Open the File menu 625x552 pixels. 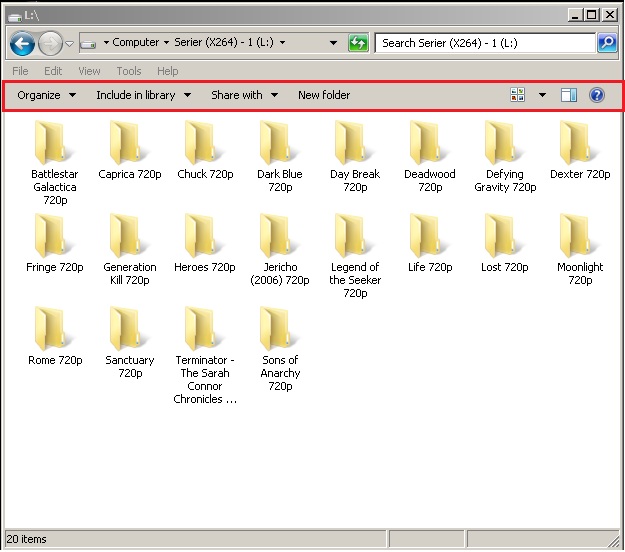point(20,71)
